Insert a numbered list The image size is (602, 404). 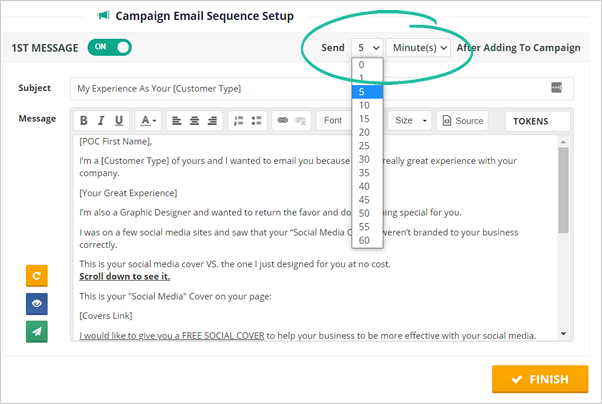click(x=237, y=121)
